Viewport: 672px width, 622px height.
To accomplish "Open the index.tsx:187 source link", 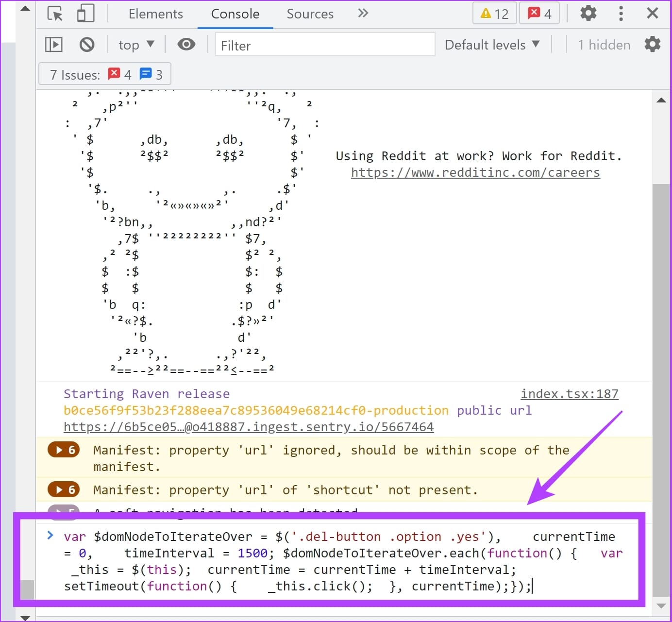I will [570, 394].
